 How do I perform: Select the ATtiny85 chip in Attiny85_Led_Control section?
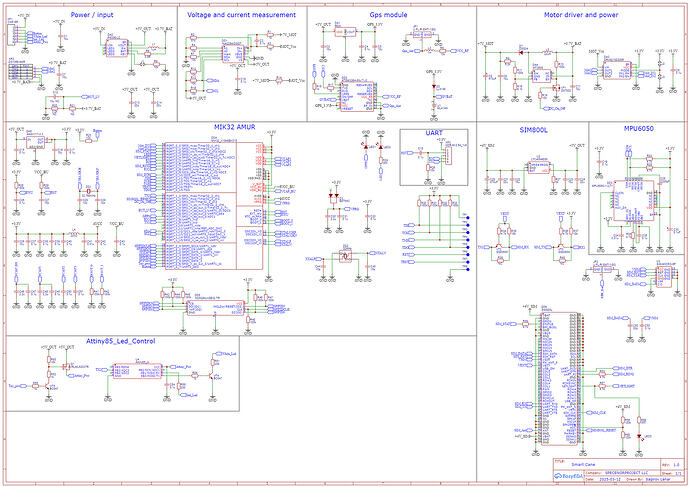(137, 370)
